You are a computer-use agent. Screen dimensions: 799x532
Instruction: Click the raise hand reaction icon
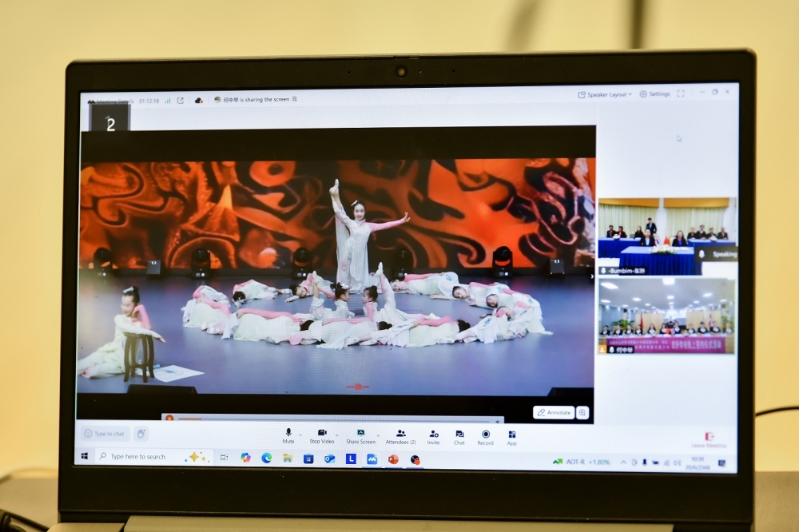point(141,434)
